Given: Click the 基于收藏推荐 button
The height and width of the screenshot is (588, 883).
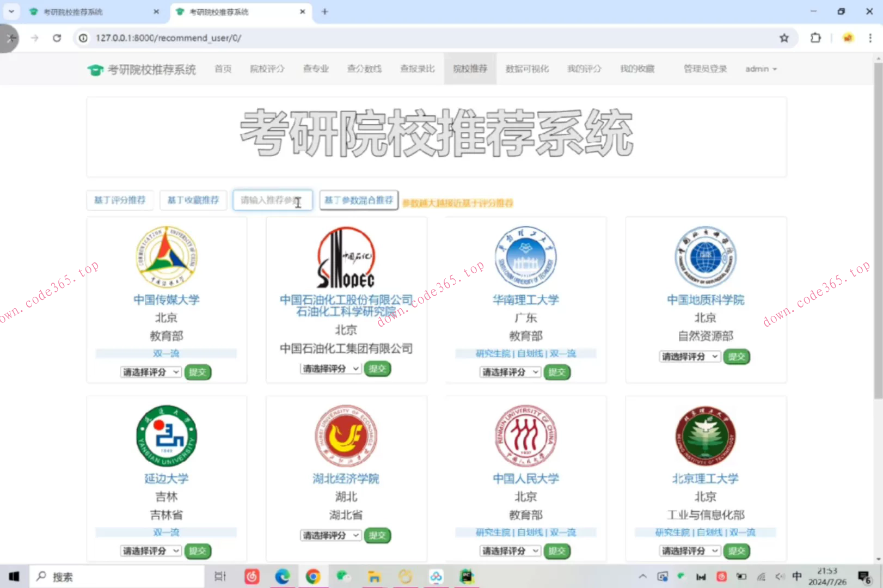Looking at the screenshot, I should pos(193,200).
